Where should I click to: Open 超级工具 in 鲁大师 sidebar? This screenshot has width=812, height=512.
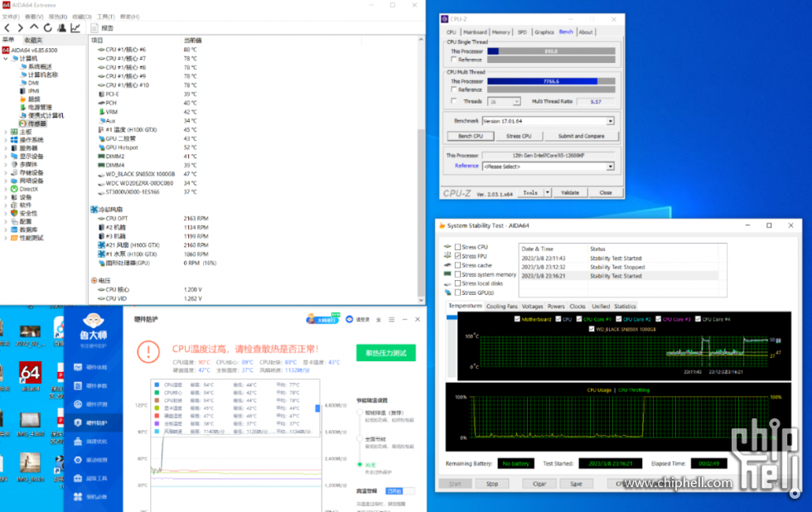point(92,478)
